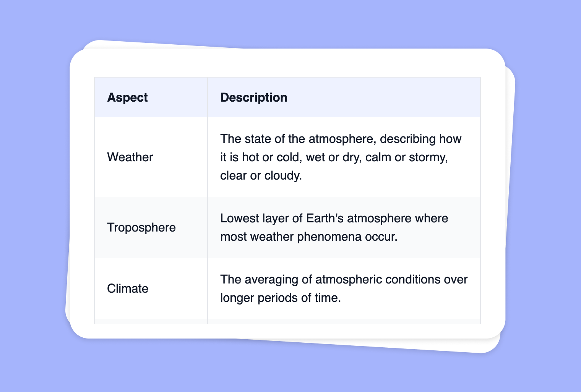Click the phrase 'clear or cloudy'
581x392 pixels.
click(x=261, y=176)
